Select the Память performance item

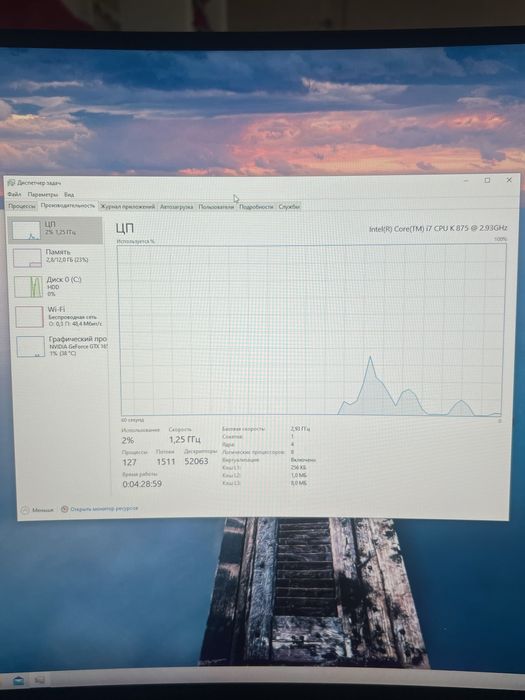point(56,258)
